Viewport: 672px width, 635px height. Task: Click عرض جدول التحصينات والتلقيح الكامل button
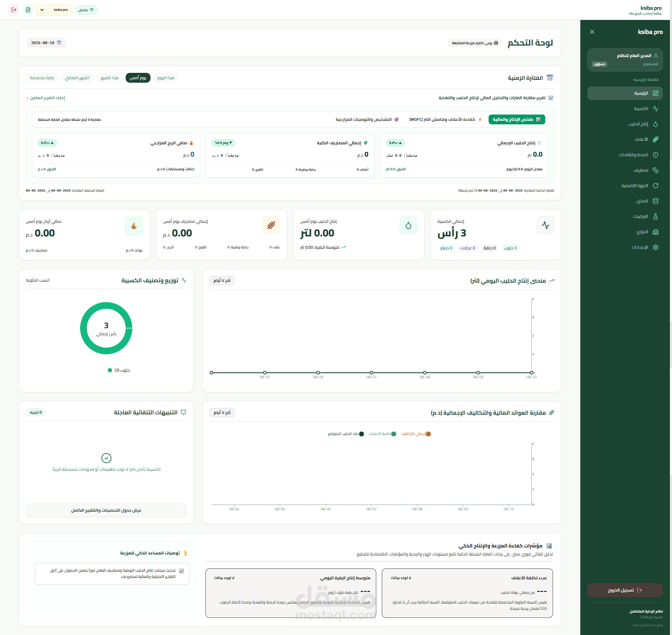[x=106, y=510]
